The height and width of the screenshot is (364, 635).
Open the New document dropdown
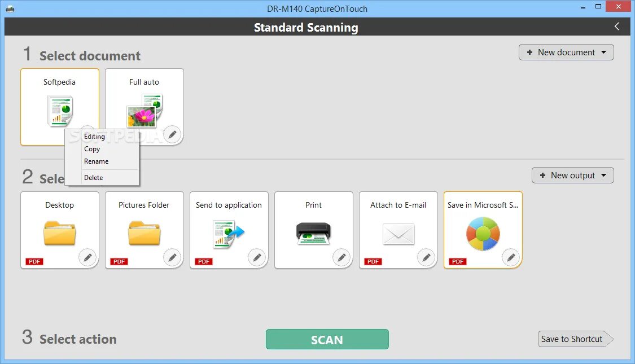[566, 52]
